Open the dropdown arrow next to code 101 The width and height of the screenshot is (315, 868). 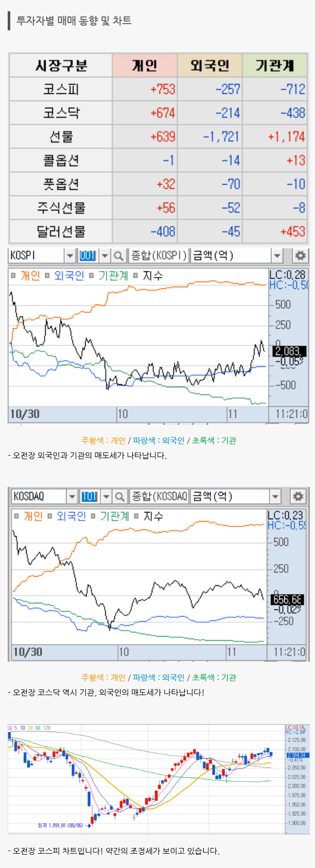pyautogui.click(x=106, y=496)
